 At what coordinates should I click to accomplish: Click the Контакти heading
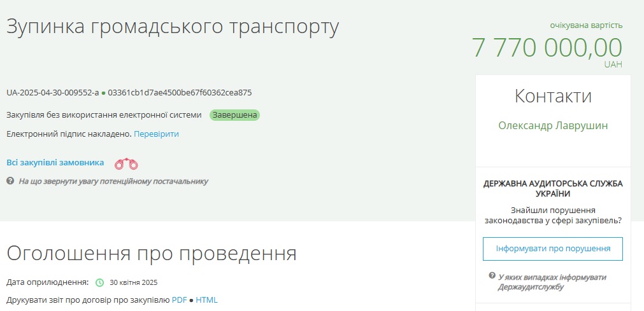click(553, 97)
